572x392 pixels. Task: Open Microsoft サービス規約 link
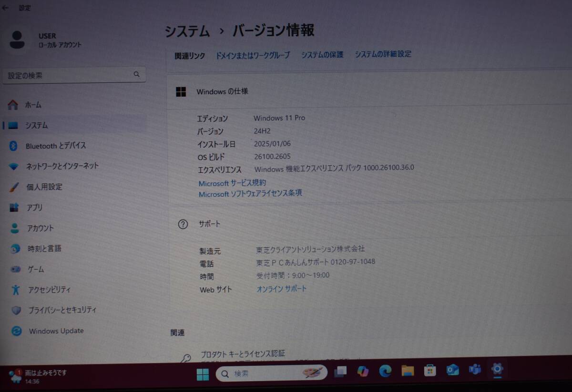click(232, 183)
